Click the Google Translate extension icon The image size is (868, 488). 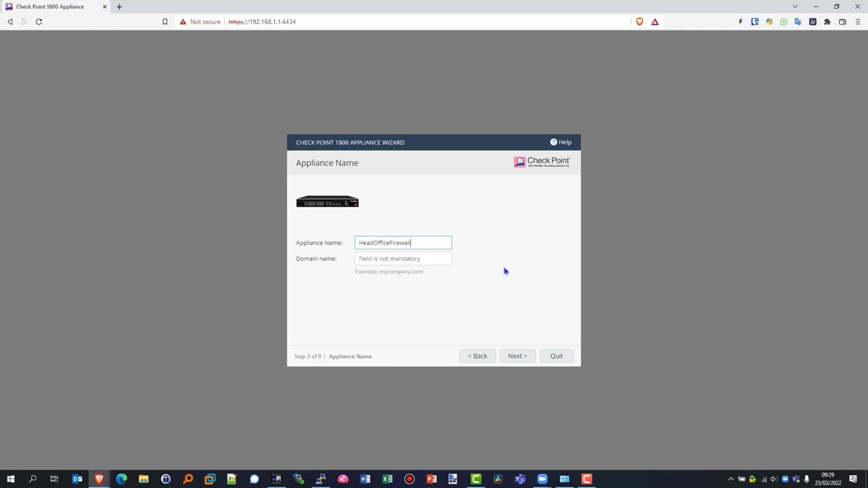tap(798, 22)
